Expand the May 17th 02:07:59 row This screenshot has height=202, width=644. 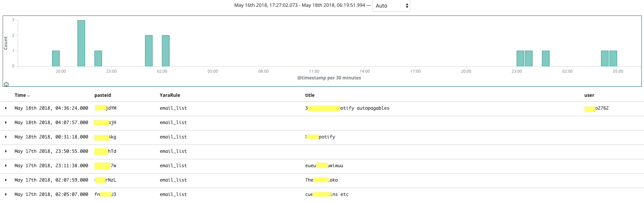click(x=6, y=180)
